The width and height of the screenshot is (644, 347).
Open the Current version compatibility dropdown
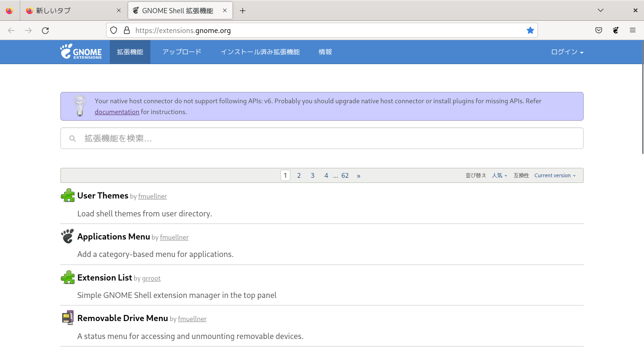pyautogui.click(x=555, y=175)
